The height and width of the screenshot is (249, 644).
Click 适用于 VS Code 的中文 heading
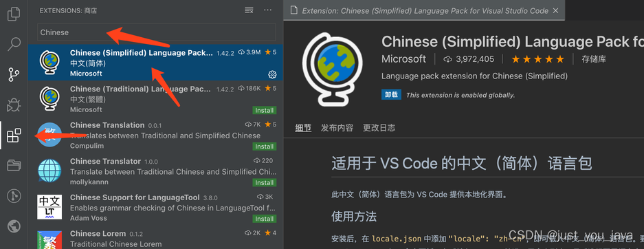(x=462, y=164)
